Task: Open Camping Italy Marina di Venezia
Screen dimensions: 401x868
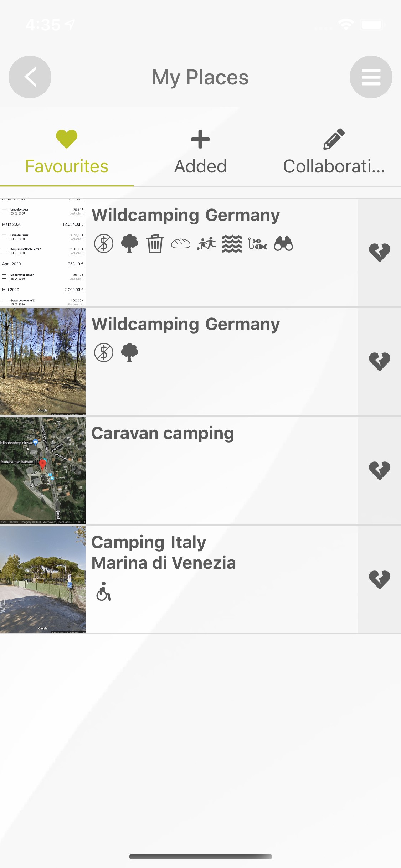Action: click(164, 553)
